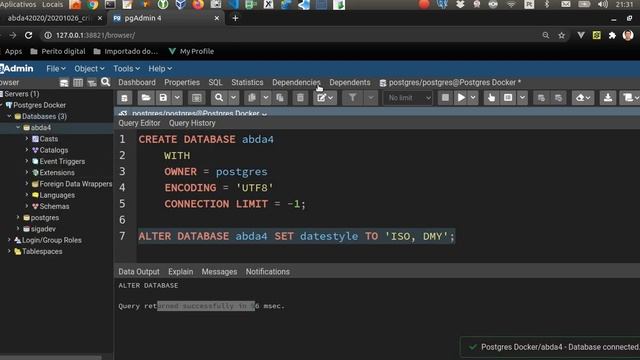Click the Find magnifier icon in query toolbar
The height and width of the screenshot is (360, 640).
pos(219,98)
